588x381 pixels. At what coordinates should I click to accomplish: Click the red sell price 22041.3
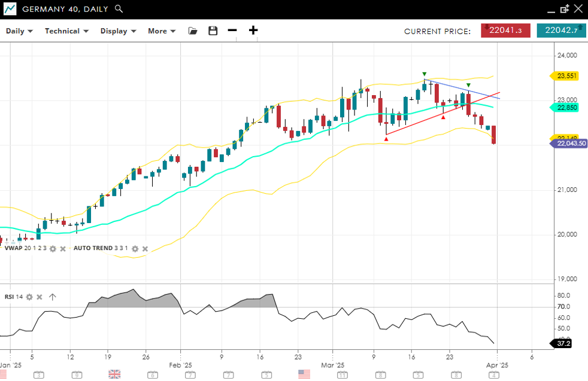point(505,31)
